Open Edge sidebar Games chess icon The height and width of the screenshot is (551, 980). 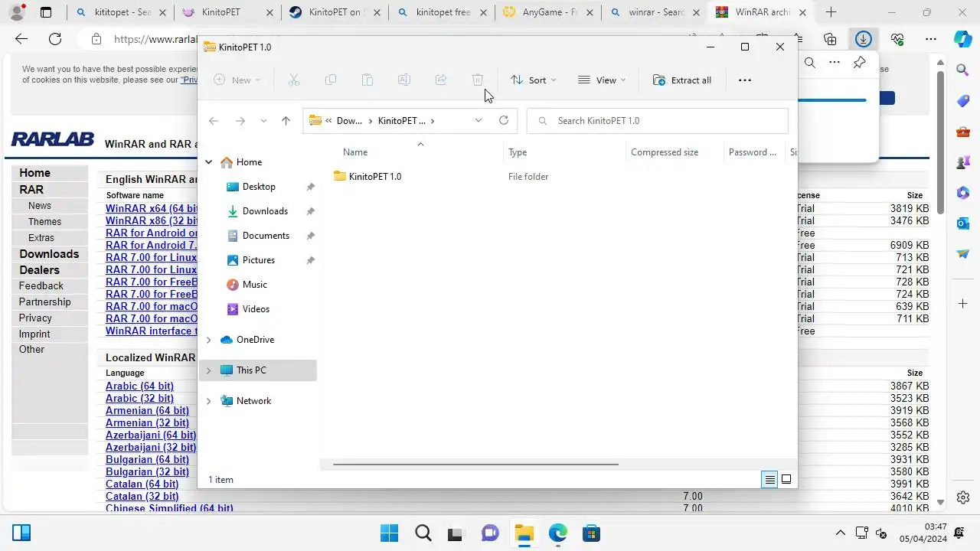click(963, 162)
